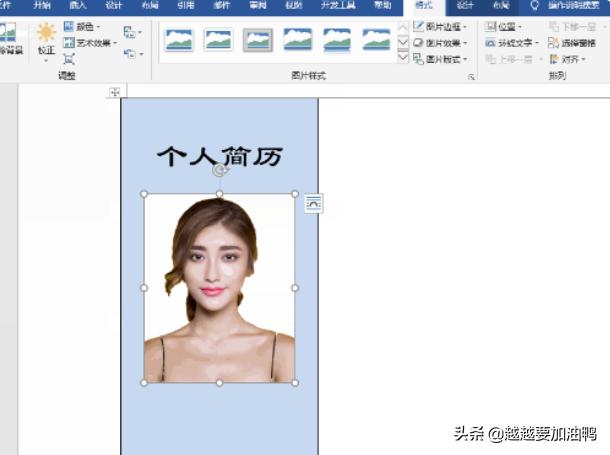Open the 位置 position dropdown
This screenshot has height=455, width=610.
pos(509,26)
